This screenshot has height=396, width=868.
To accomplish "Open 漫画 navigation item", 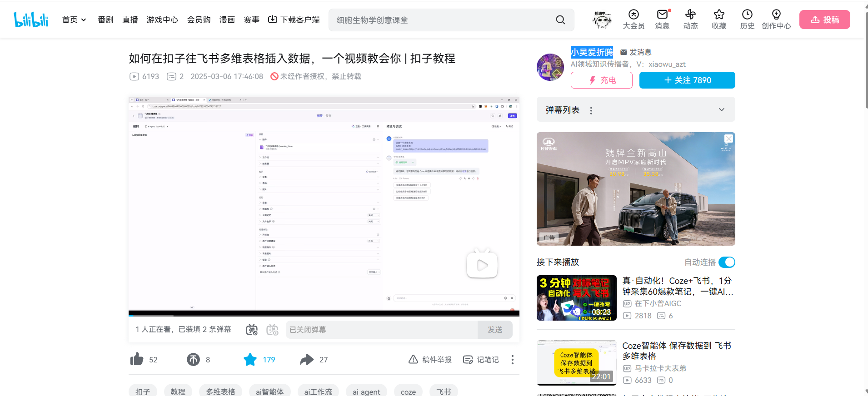I will click(x=227, y=20).
